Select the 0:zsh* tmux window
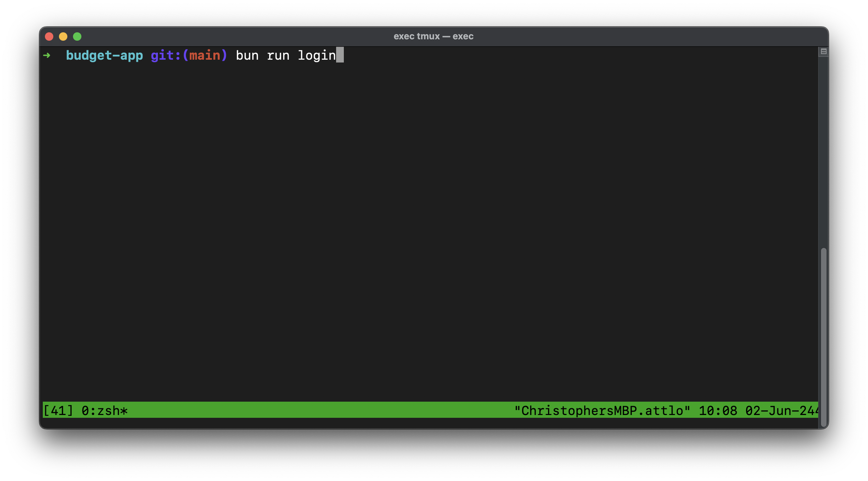Viewport: 868px width, 481px height. click(x=105, y=410)
